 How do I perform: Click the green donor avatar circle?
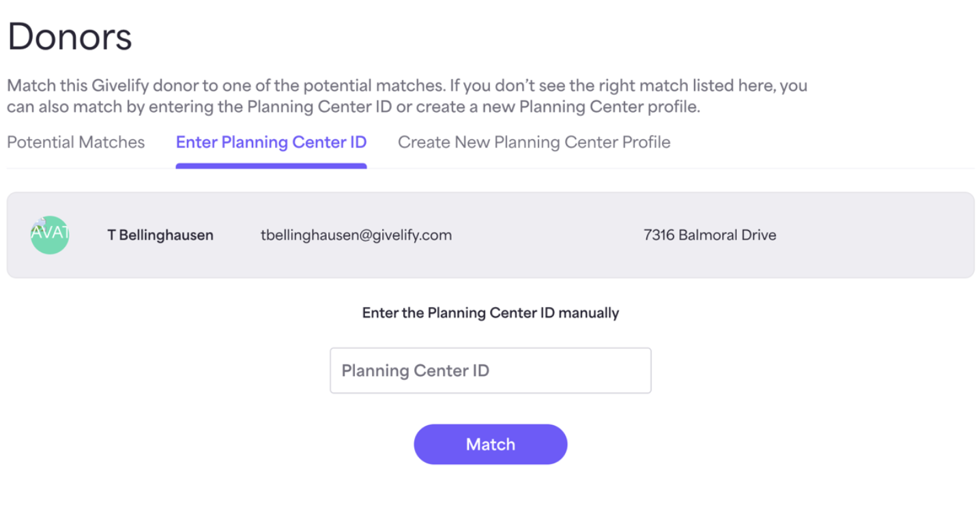point(50,235)
